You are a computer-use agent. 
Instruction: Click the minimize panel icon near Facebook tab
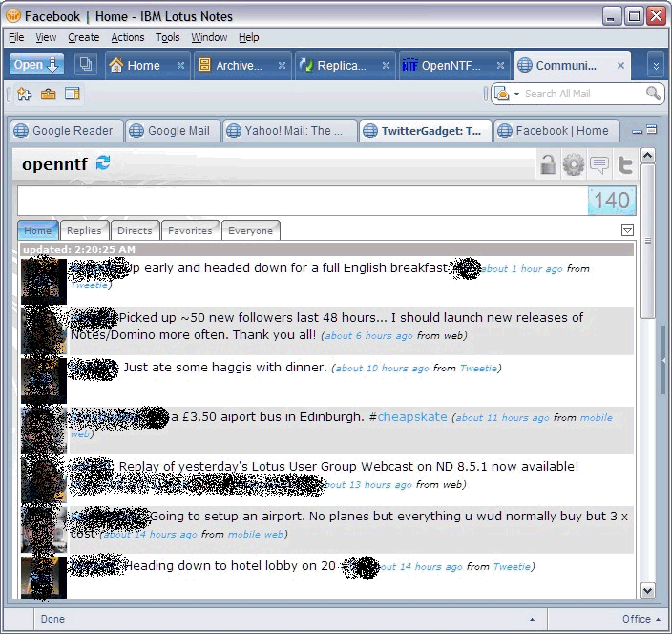coord(638,131)
